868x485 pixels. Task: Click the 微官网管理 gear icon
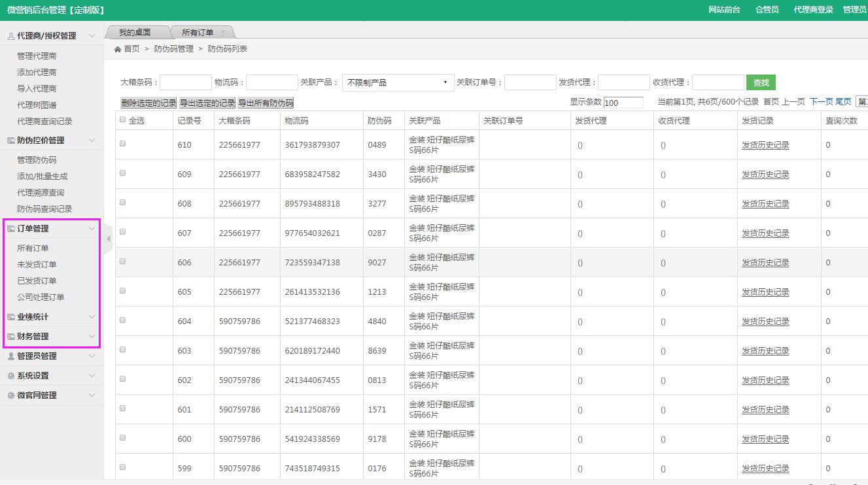click(x=11, y=395)
